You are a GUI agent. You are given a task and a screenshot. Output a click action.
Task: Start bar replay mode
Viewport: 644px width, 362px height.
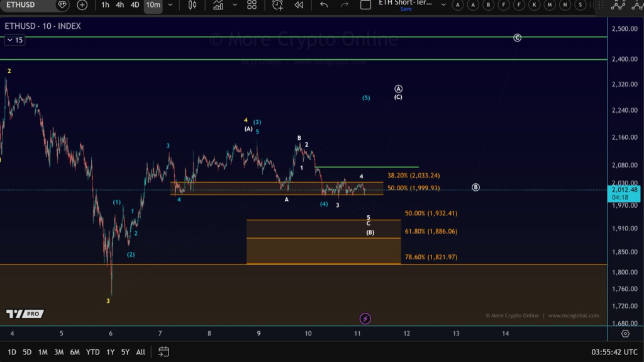(299, 5)
